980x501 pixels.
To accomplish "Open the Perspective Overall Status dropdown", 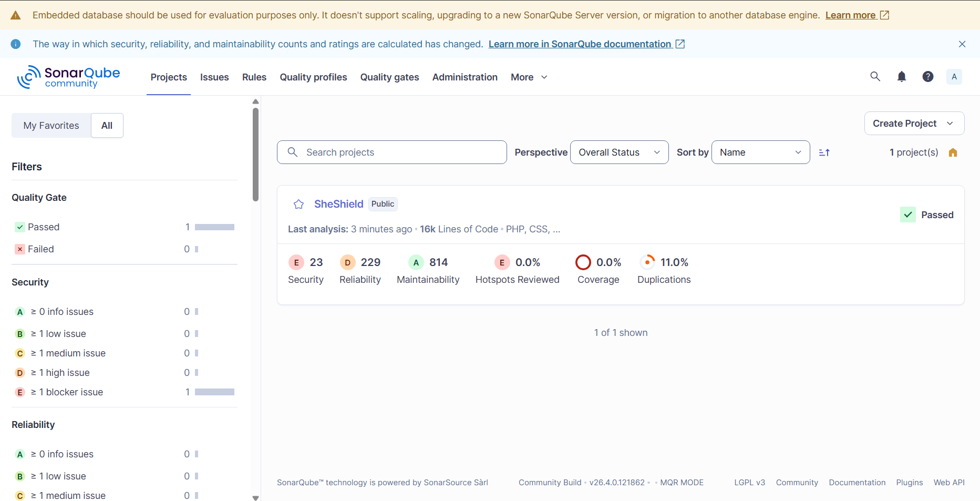I will point(620,152).
